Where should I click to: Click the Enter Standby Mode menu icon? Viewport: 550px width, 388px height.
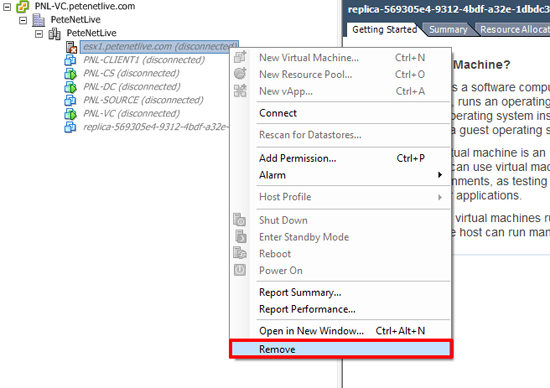240,237
